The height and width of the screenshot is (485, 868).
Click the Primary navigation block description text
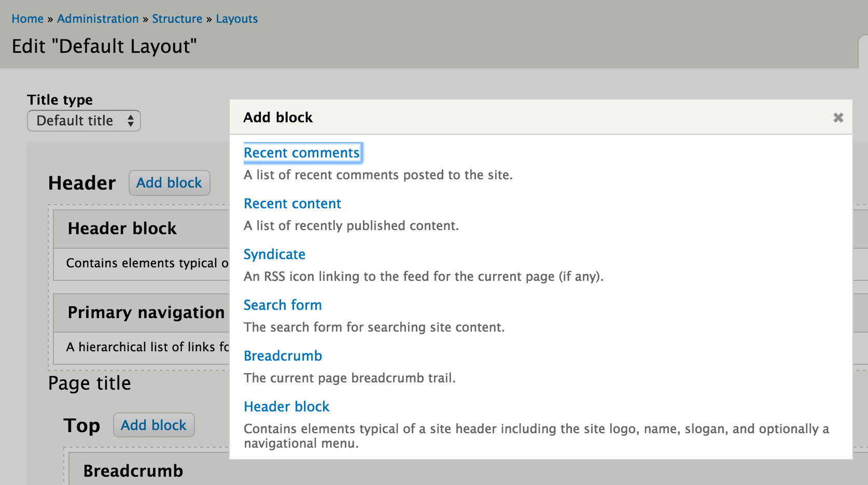pyautogui.click(x=147, y=347)
